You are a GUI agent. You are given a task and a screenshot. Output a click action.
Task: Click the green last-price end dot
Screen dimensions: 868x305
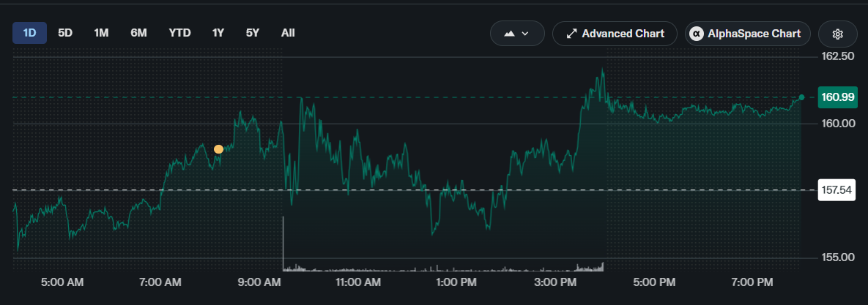(x=801, y=97)
